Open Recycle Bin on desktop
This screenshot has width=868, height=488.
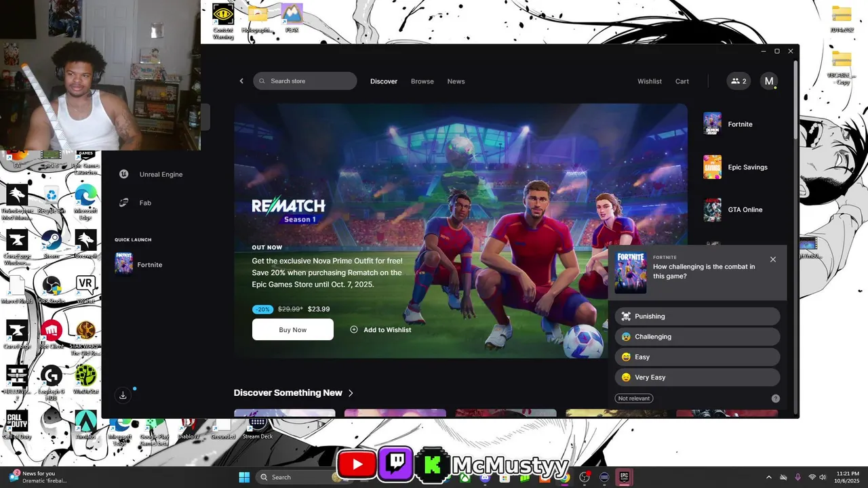[52, 199]
